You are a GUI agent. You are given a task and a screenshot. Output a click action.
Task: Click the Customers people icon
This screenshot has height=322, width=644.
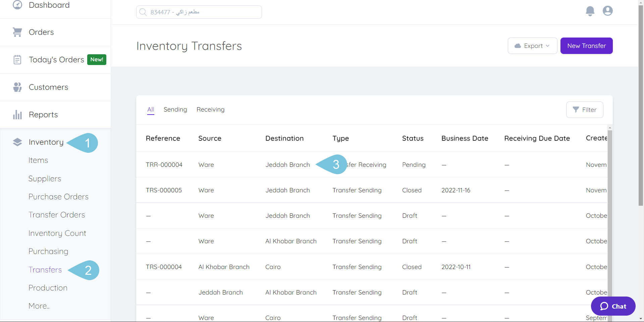(17, 87)
